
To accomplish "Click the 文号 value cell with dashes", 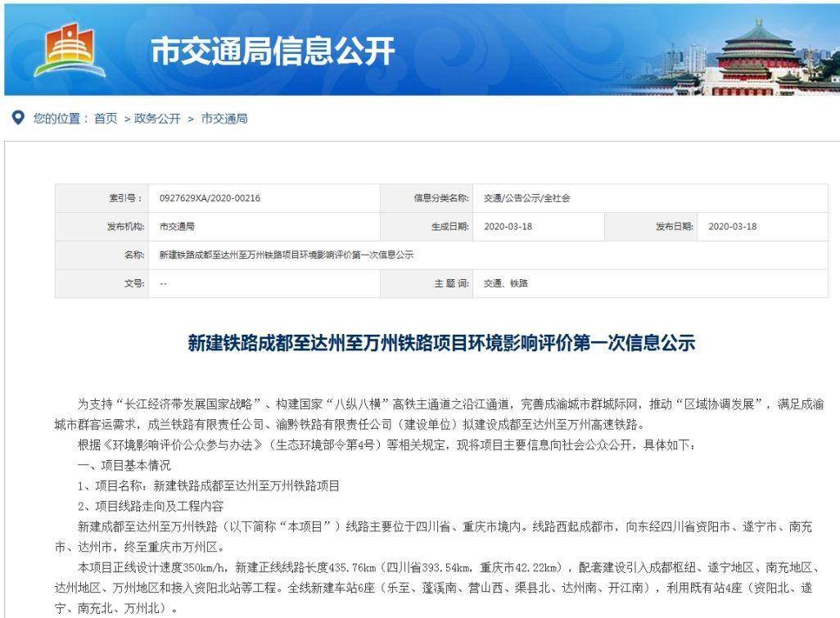I will point(164,283).
